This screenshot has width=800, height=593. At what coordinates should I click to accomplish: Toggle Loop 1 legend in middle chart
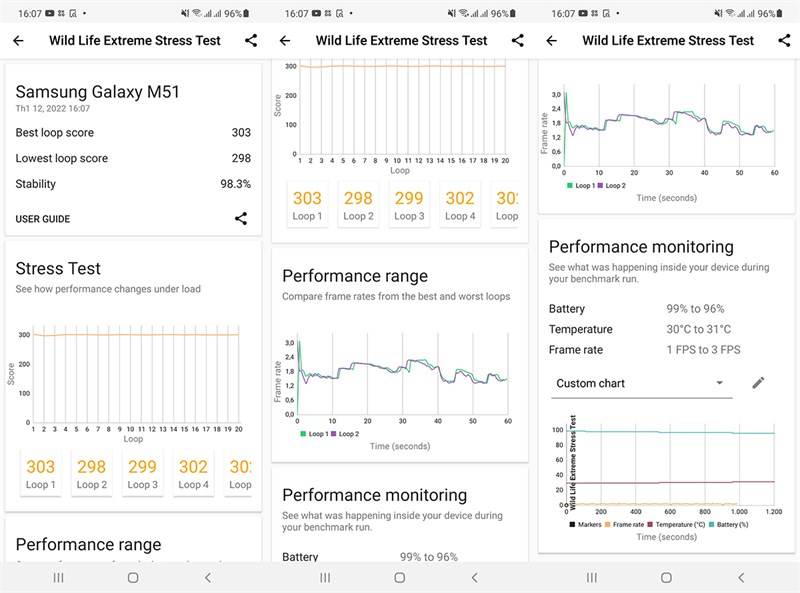point(314,434)
